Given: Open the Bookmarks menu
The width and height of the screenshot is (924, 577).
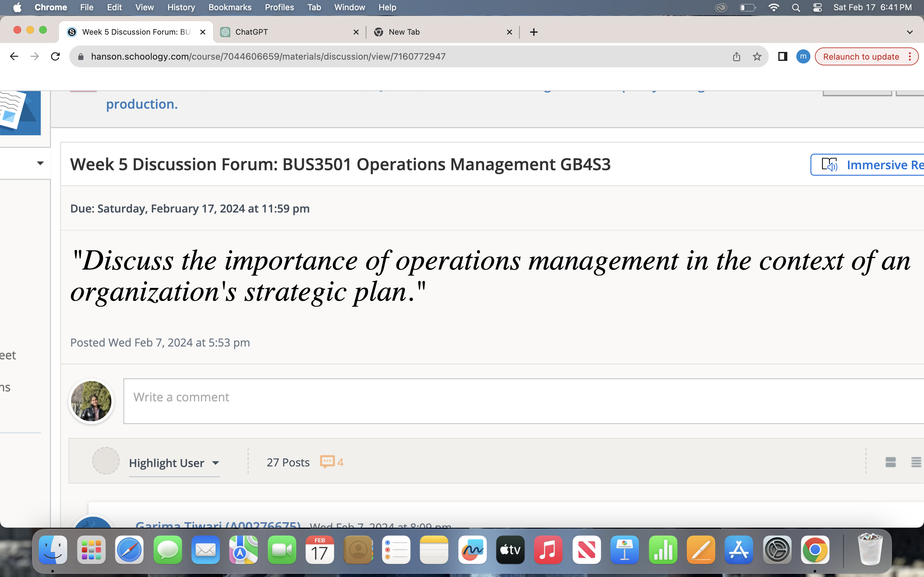Looking at the screenshot, I should (x=230, y=7).
